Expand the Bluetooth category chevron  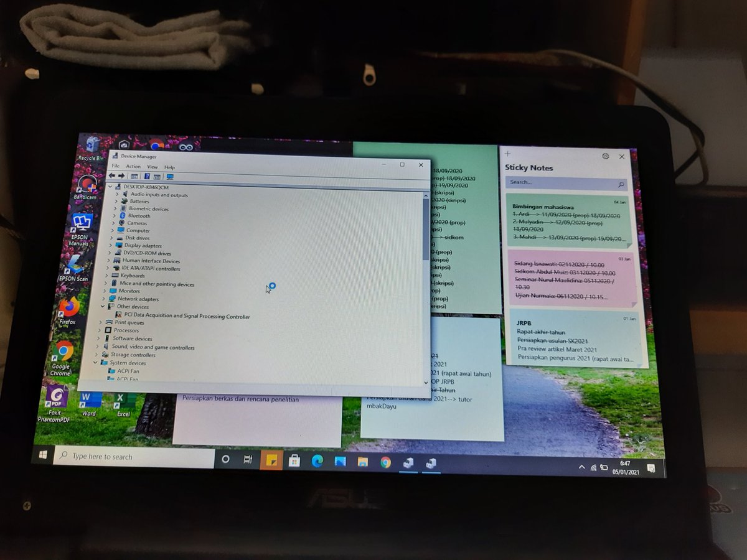click(115, 215)
